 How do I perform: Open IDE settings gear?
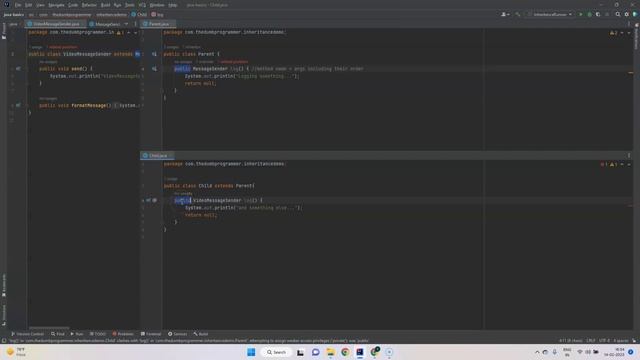click(627, 14)
